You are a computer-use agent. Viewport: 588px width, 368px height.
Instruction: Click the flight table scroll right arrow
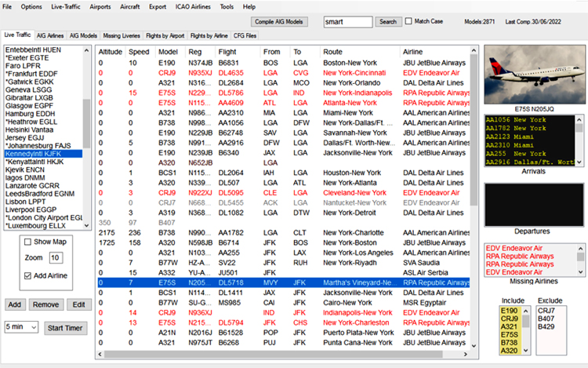click(x=466, y=354)
